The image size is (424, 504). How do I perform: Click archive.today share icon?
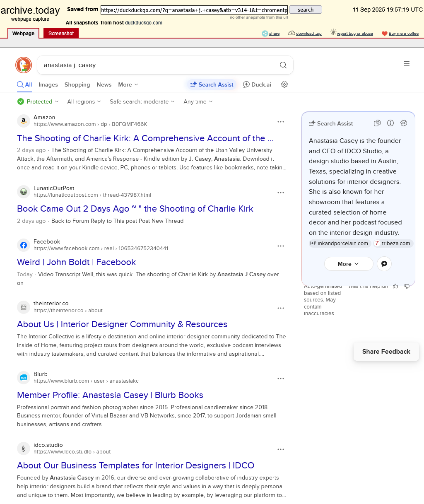265,33
